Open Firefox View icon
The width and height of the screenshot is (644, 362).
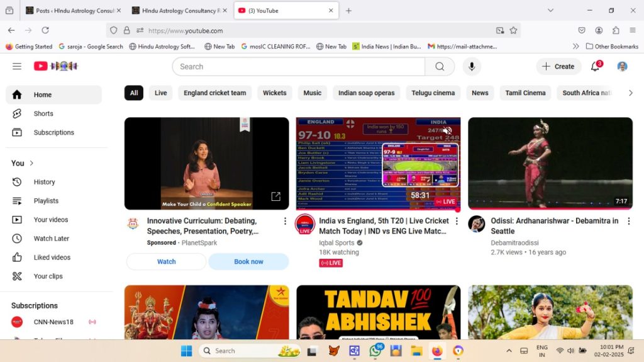click(9, 11)
